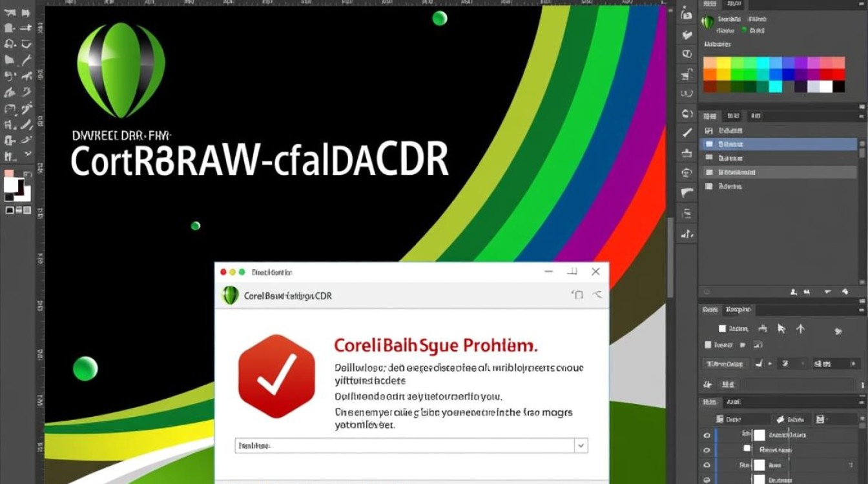Choose the peach swatch in the palette's top row
Viewport: 868px width, 484px height.
coord(710,63)
